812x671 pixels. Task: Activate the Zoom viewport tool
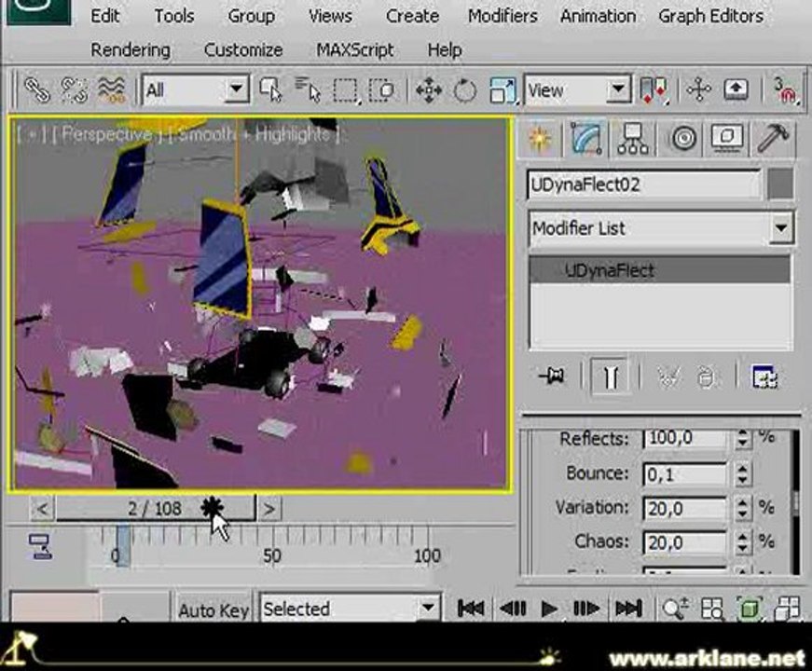[x=675, y=609]
